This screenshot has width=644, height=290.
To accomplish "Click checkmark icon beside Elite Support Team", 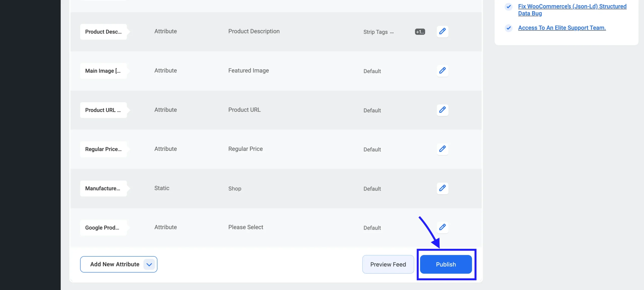I will coord(508,28).
